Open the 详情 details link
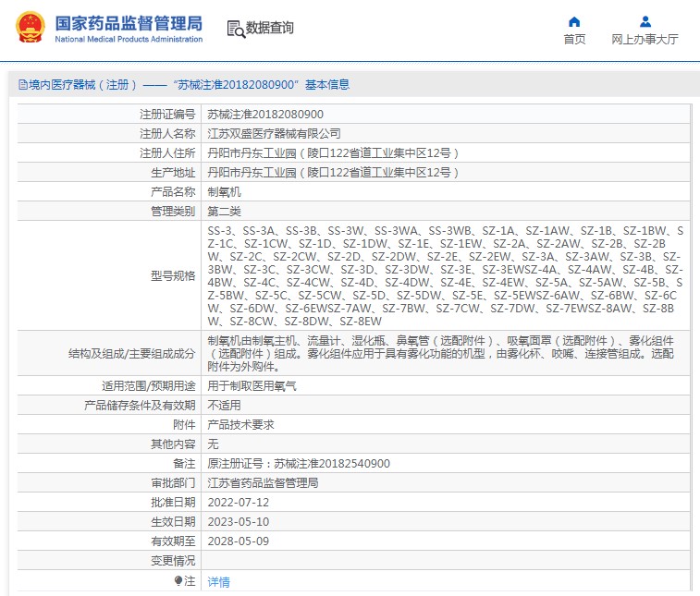The height and width of the screenshot is (596, 700). [x=219, y=582]
